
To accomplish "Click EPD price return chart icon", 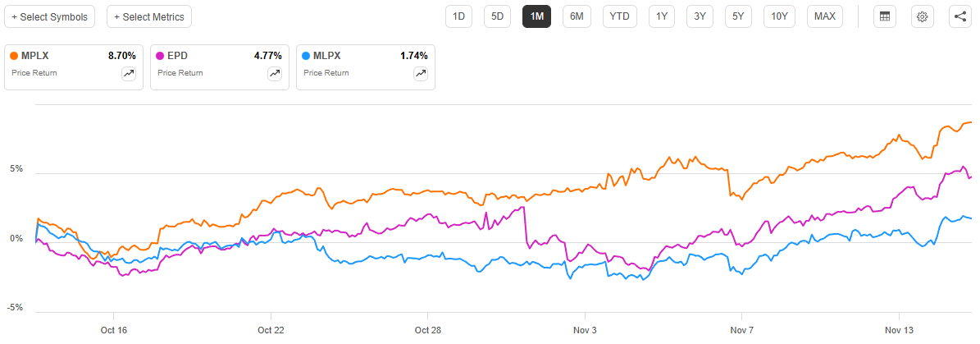I will 275,73.
